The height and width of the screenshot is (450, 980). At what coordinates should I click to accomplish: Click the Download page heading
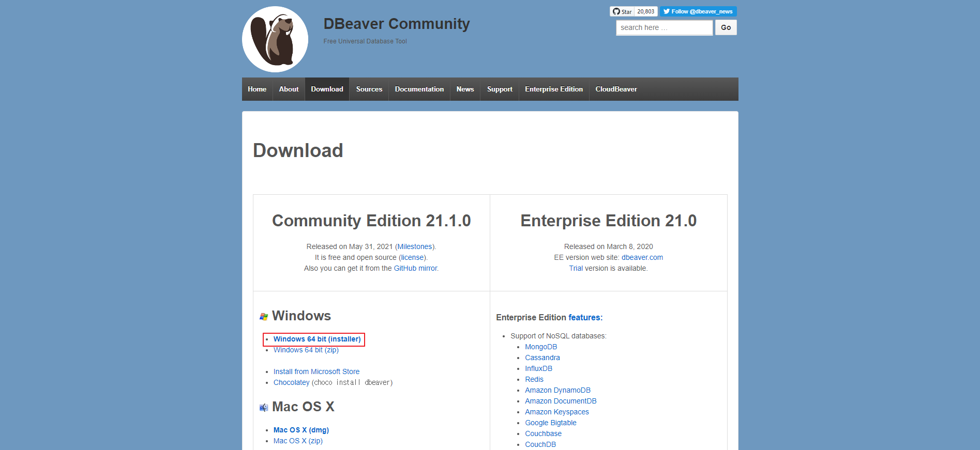[x=298, y=150]
